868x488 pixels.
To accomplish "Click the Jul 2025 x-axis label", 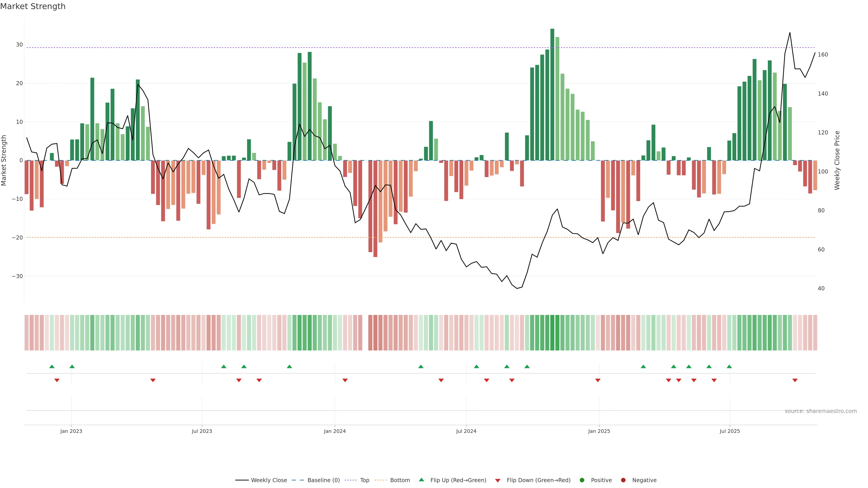I will [x=729, y=431].
